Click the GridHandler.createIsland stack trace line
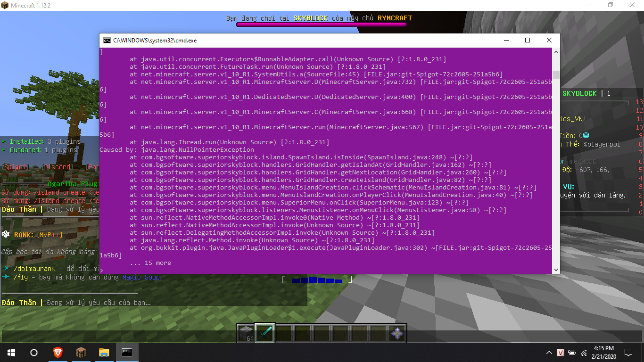 pos(311,180)
